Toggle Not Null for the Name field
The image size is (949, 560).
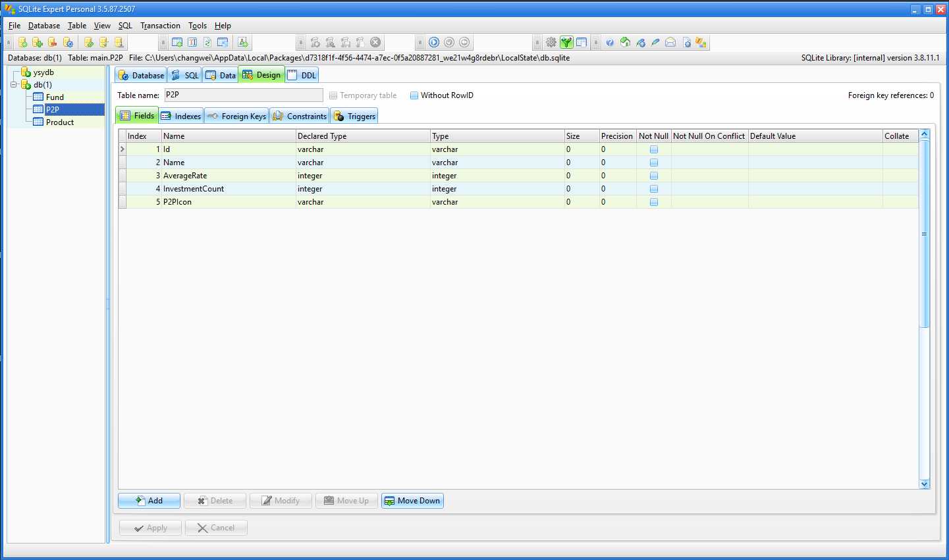point(654,163)
